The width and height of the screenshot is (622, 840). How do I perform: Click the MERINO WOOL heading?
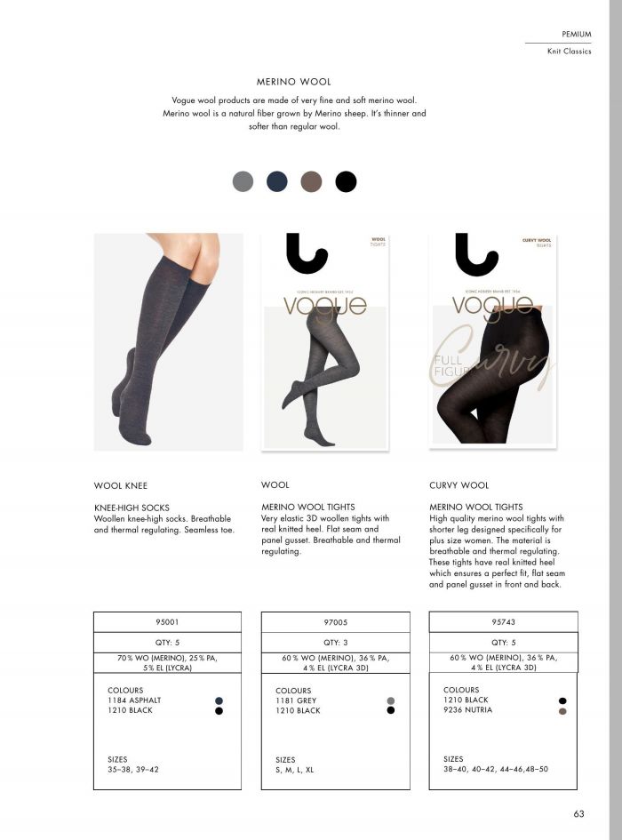(293, 82)
